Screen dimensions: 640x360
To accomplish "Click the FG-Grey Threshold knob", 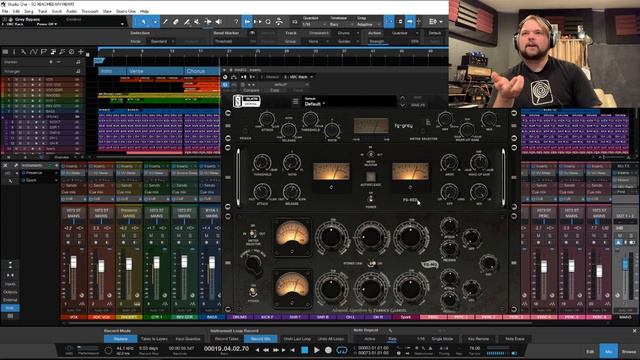I will coord(310,120).
